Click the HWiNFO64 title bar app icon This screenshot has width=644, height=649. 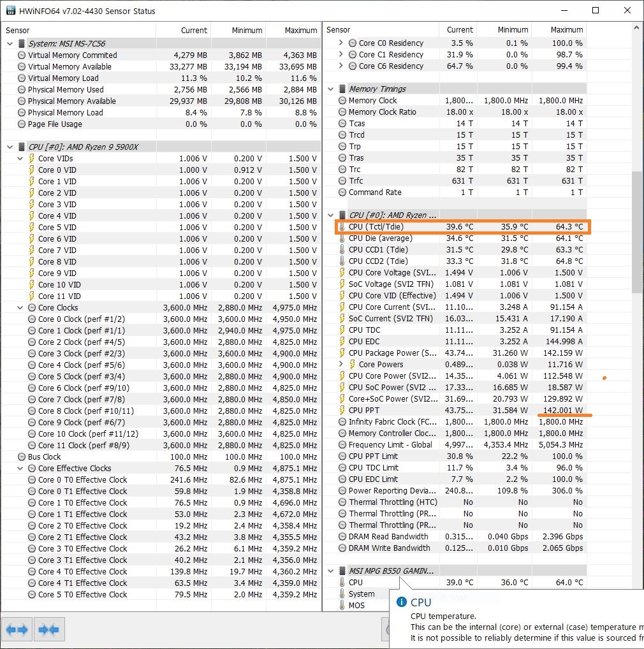pos(11,10)
